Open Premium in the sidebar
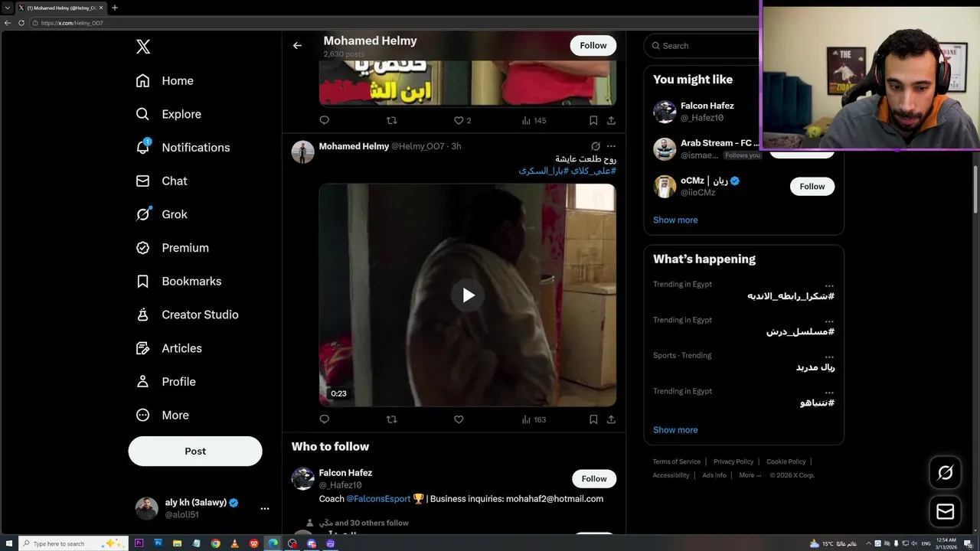 [172, 248]
